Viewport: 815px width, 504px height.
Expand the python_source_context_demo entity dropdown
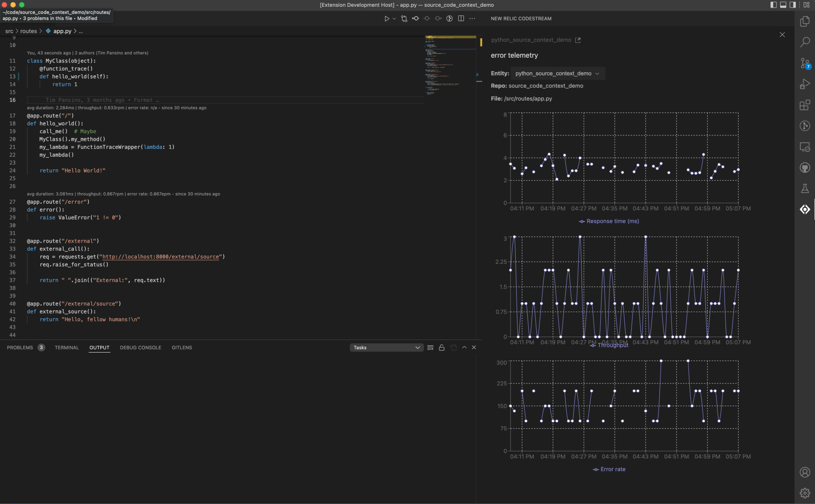[x=598, y=73]
